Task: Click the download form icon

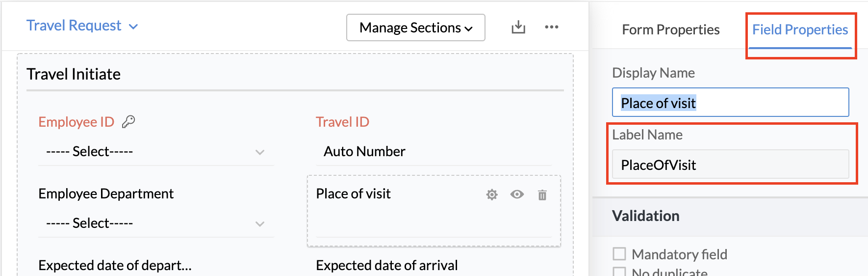Action: 518,28
